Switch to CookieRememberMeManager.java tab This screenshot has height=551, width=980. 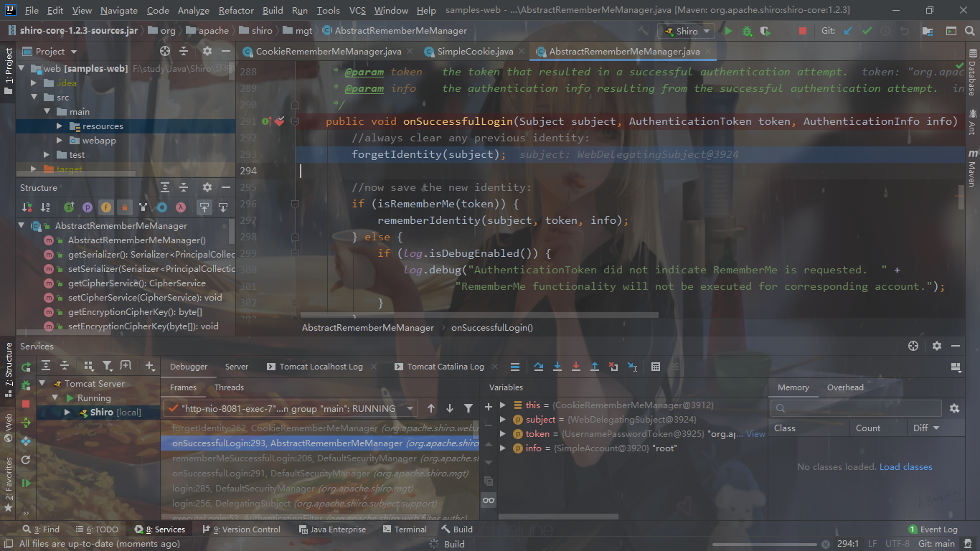329,52
